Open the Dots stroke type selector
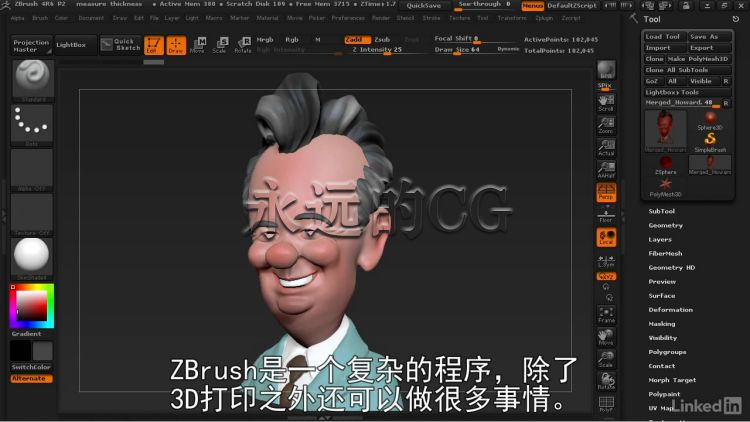750x422 pixels. coord(32,125)
